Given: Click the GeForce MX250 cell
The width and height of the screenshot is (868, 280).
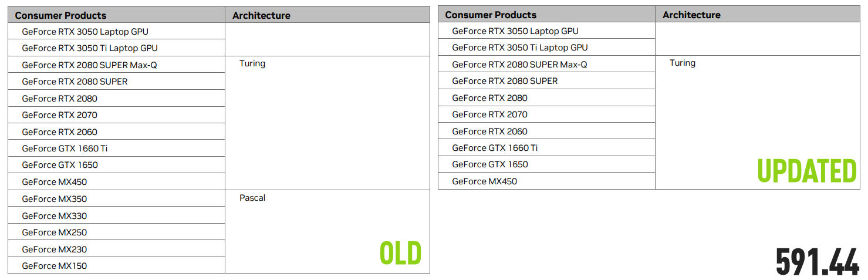Looking at the screenshot, I should tap(55, 232).
